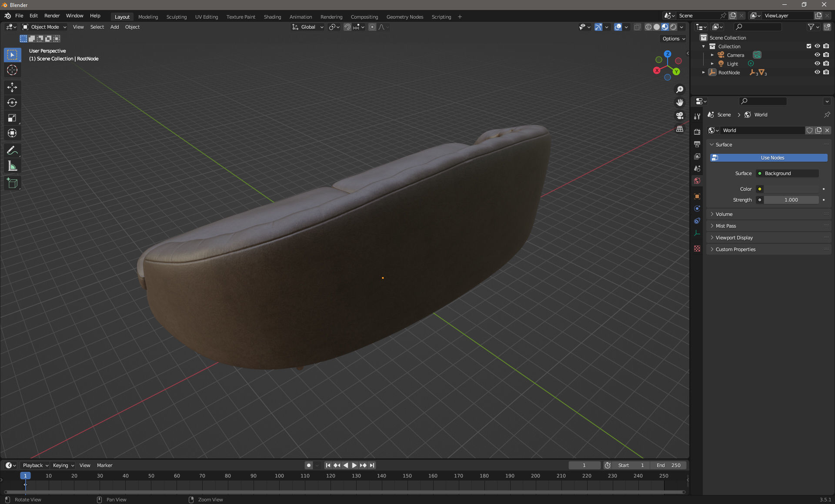Play animation forward
The image size is (835, 504).
click(x=354, y=465)
